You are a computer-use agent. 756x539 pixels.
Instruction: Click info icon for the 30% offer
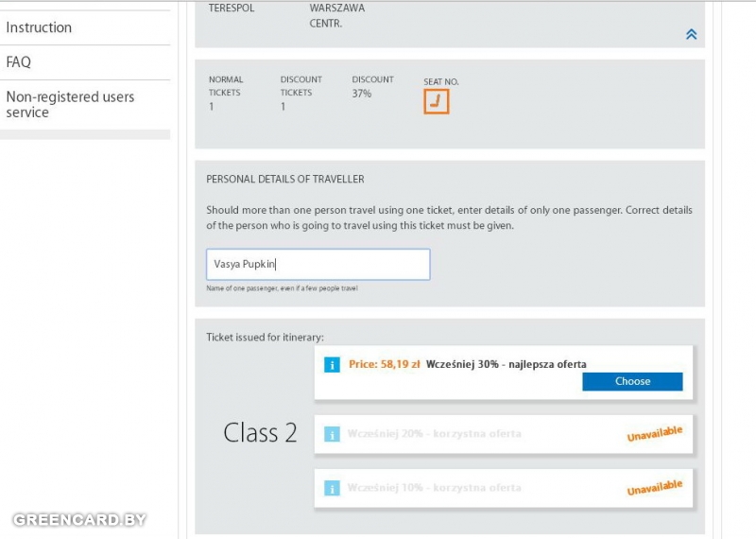click(332, 364)
